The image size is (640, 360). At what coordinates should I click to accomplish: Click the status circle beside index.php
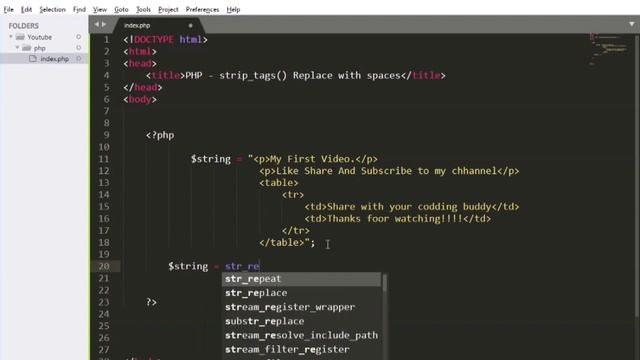pyautogui.click(x=78, y=59)
